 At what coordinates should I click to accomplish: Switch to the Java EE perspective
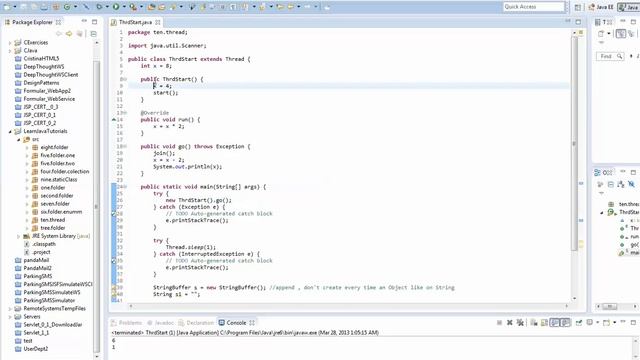point(601,7)
